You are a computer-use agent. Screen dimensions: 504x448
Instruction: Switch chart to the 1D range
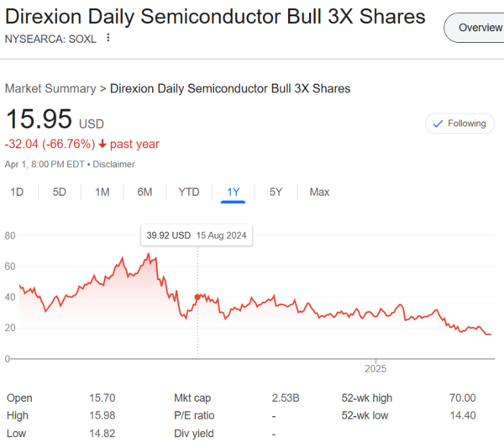click(17, 192)
